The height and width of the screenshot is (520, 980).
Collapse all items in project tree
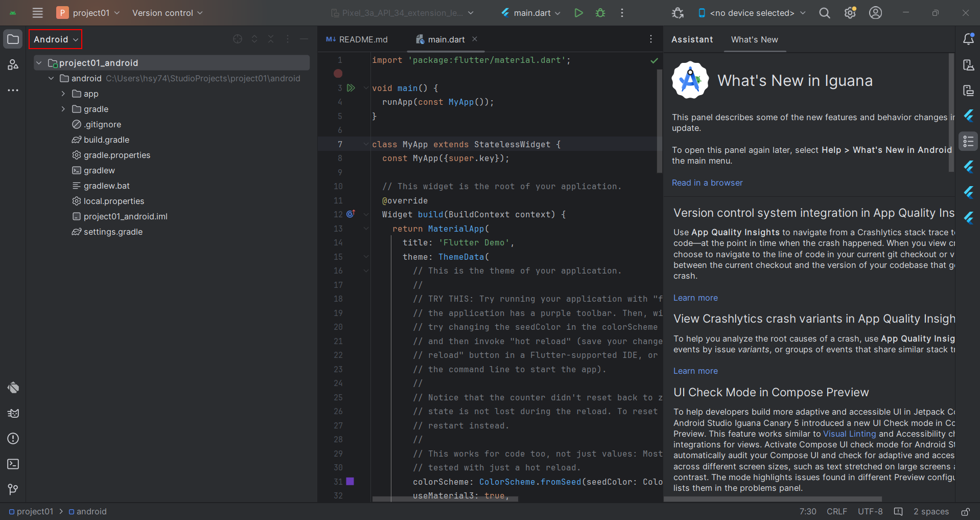[271, 39]
